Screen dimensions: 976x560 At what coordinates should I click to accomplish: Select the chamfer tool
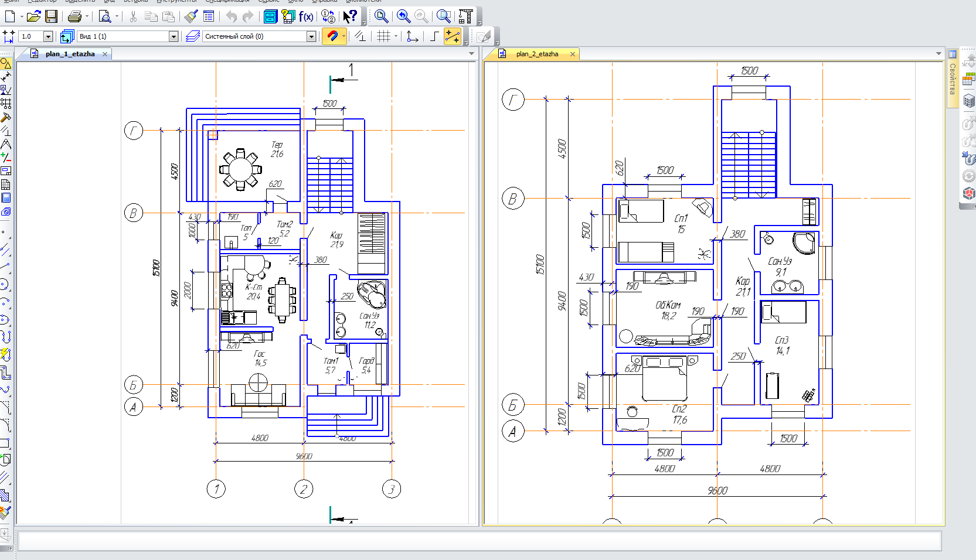click(x=5, y=408)
